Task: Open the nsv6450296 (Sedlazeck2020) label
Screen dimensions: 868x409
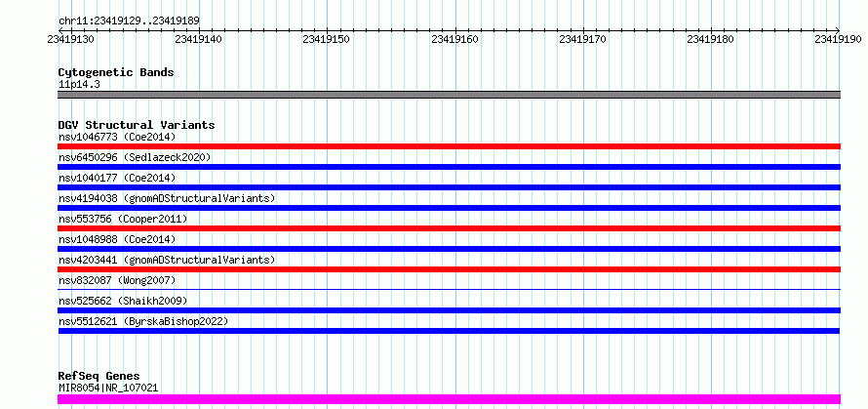Action: click(135, 157)
